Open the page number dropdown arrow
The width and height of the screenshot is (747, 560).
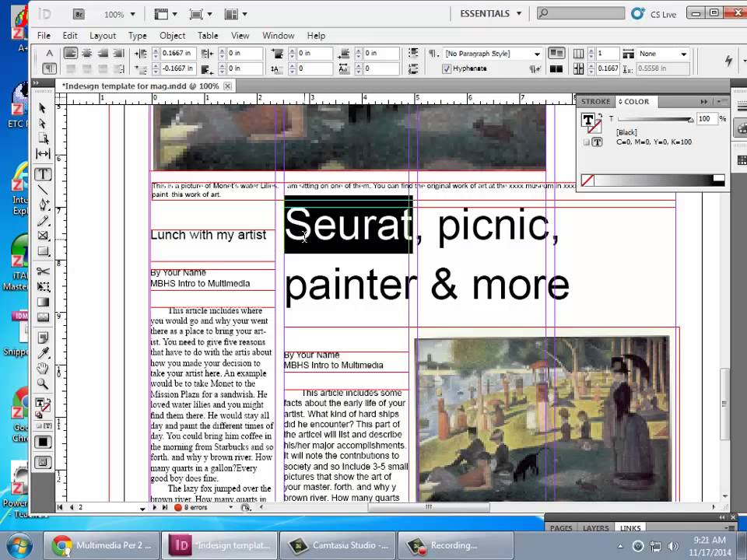click(x=142, y=508)
